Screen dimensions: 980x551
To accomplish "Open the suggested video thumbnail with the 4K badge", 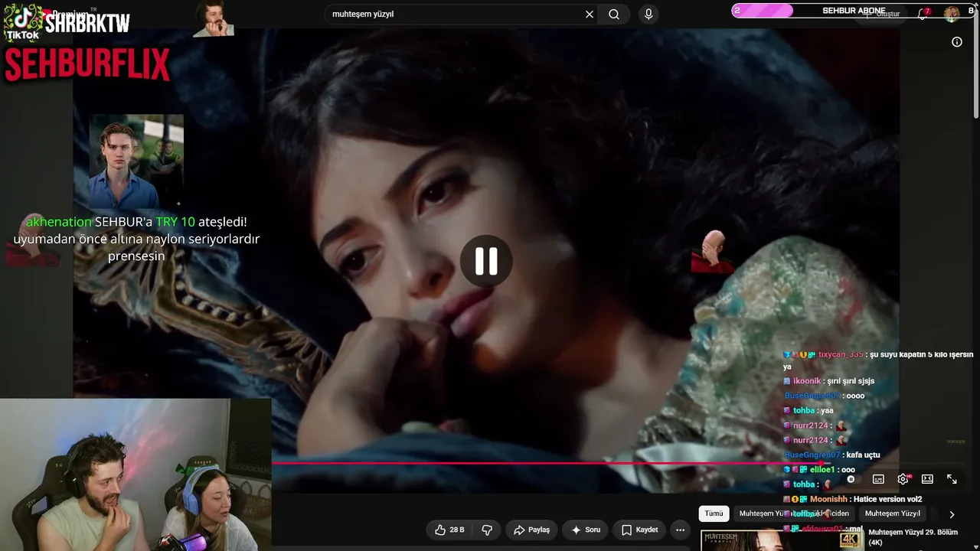I will (782, 540).
